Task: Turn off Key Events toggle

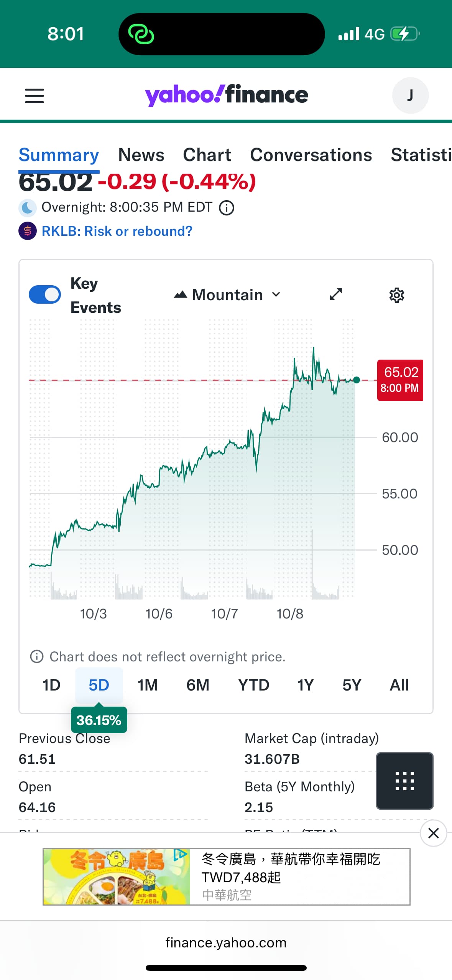Action: coord(45,295)
